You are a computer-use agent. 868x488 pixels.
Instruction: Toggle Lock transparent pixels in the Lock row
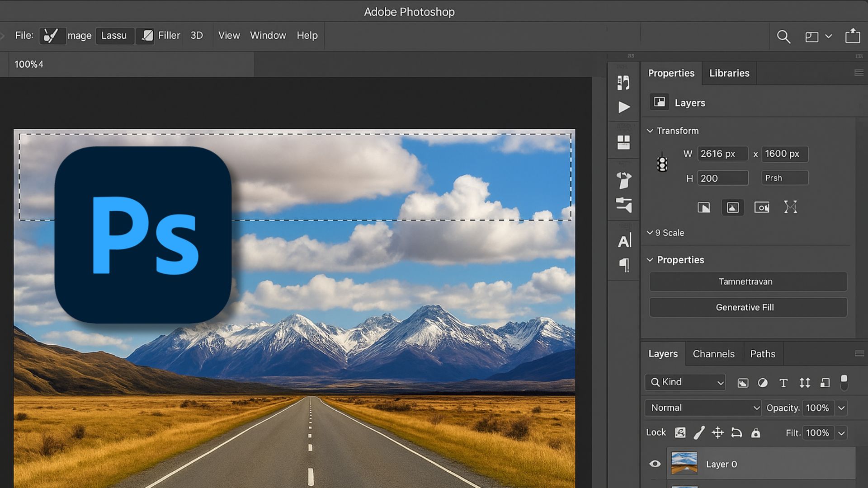[679, 432]
